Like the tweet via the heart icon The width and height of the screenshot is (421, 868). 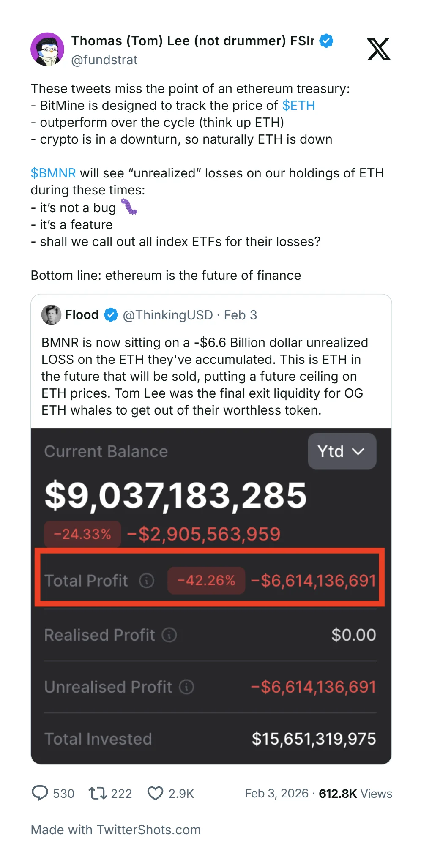[x=156, y=793]
